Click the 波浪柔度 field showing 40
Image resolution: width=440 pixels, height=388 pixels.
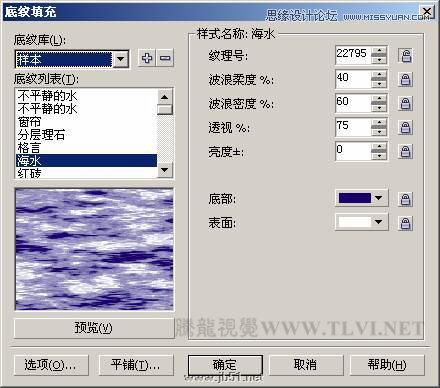click(x=353, y=79)
